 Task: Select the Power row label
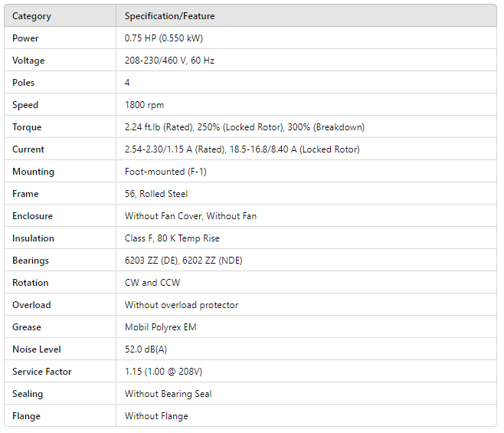25,38
